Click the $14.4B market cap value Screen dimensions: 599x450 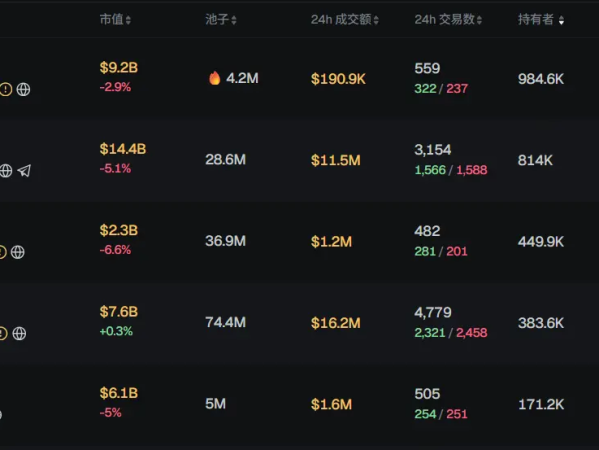pyautogui.click(x=123, y=149)
